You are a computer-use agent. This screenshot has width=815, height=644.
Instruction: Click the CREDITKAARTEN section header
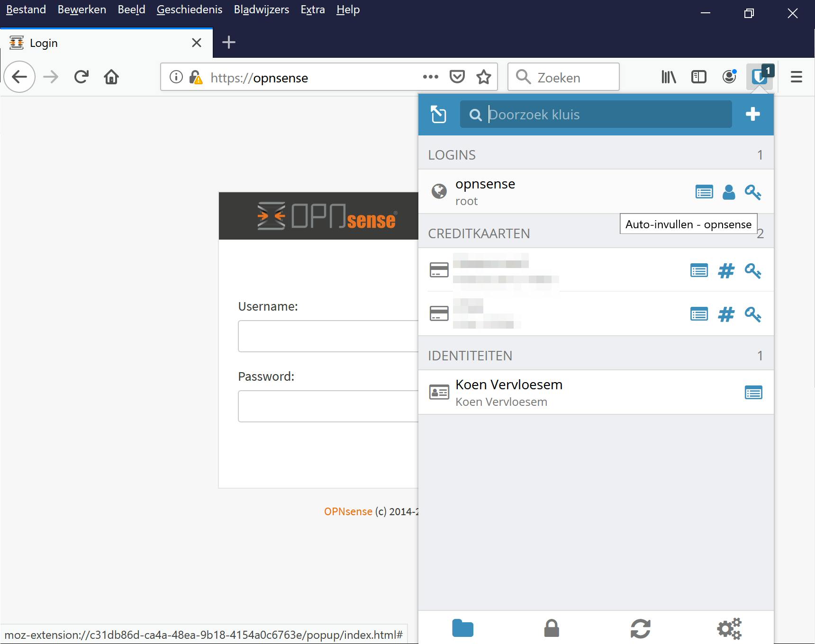[x=596, y=233]
